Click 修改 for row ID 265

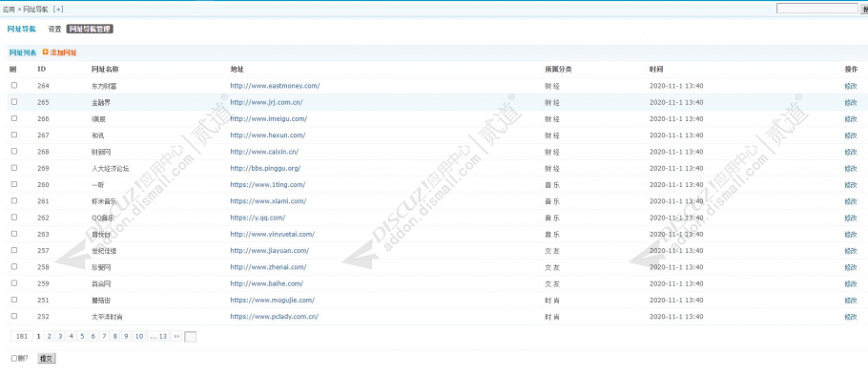pos(850,102)
